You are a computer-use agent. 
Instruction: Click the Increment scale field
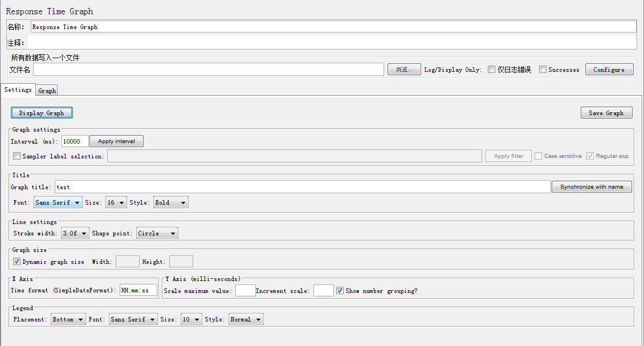point(324,291)
